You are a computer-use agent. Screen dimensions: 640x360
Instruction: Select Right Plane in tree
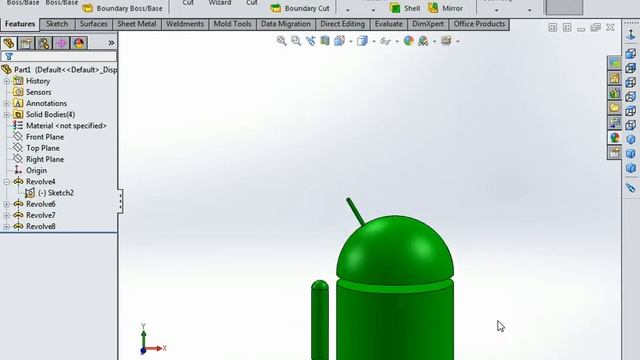tap(39, 159)
